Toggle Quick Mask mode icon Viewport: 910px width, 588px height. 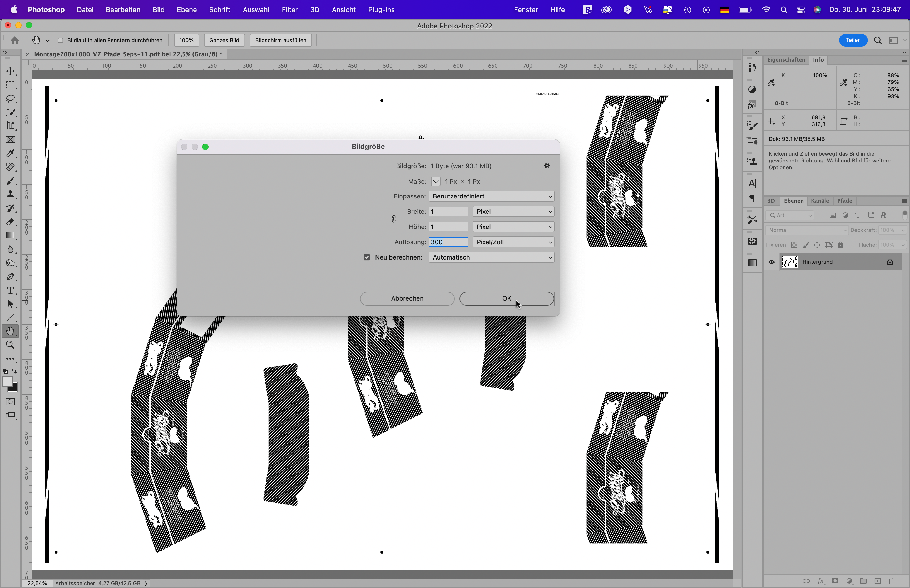point(10,402)
